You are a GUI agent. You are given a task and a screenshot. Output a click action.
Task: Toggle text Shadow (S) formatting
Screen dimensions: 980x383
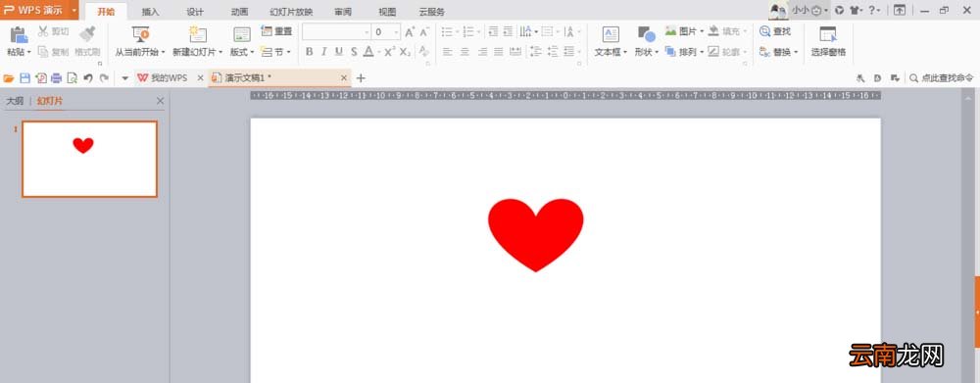[x=354, y=52]
